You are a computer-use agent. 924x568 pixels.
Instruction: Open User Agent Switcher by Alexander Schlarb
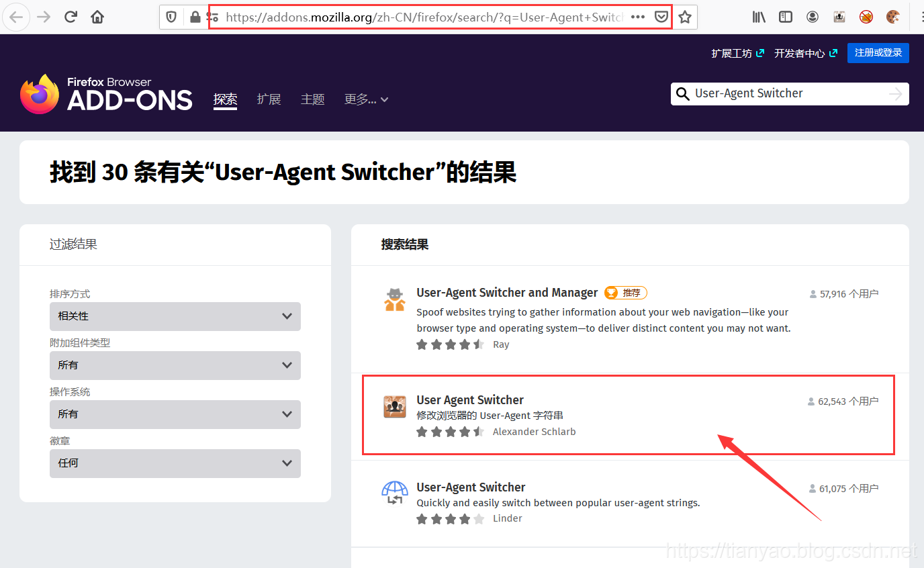pyautogui.click(x=470, y=400)
